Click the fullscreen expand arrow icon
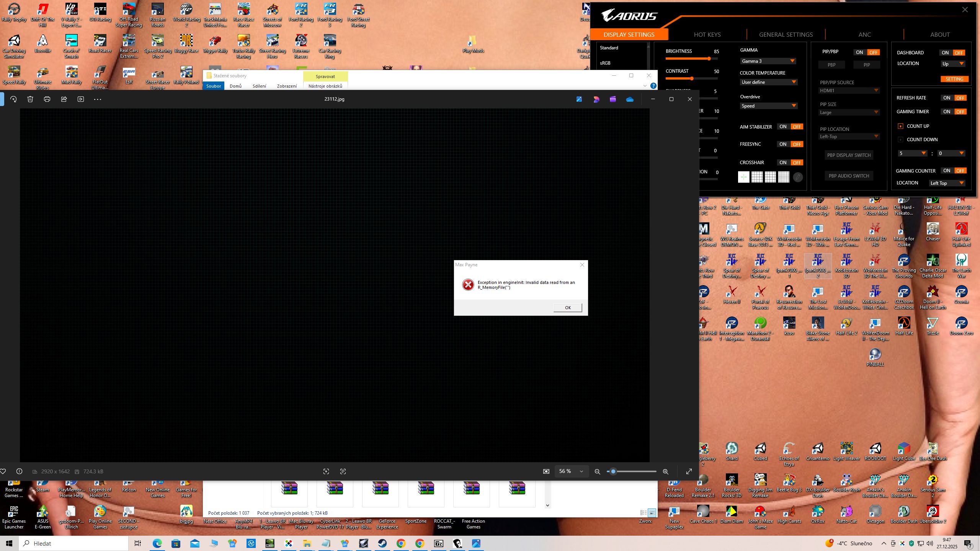980x551 pixels. (x=689, y=471)
